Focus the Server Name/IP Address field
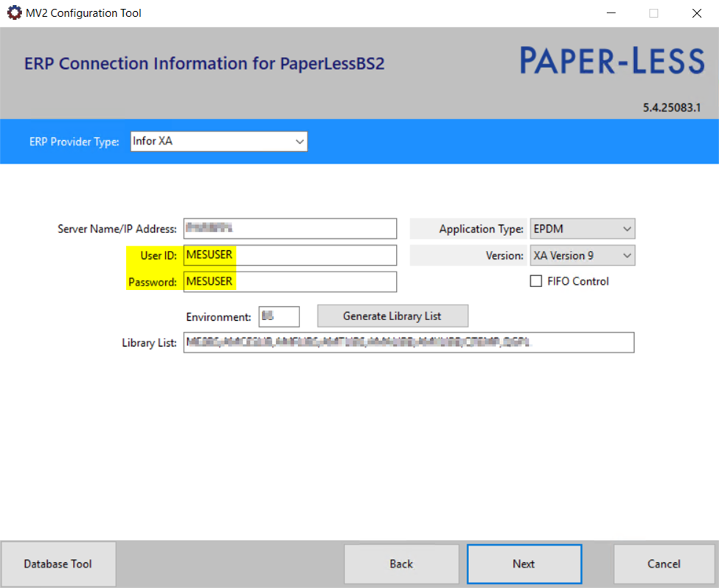The width and height of the screenshot is (719, 588). (x=290, y=229)
